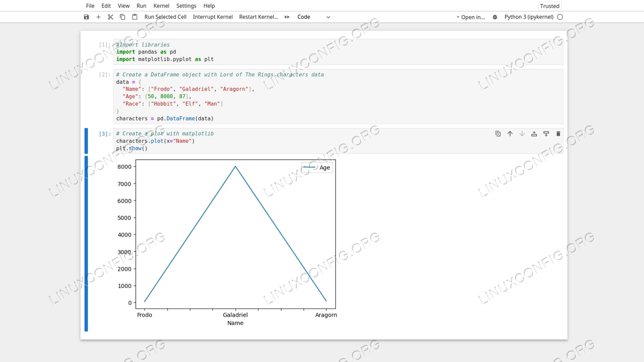The height and width of the screenshot is (362, 644).
Task: Open the Help menu
Action: pyautogui.click(x=209, y=6)
